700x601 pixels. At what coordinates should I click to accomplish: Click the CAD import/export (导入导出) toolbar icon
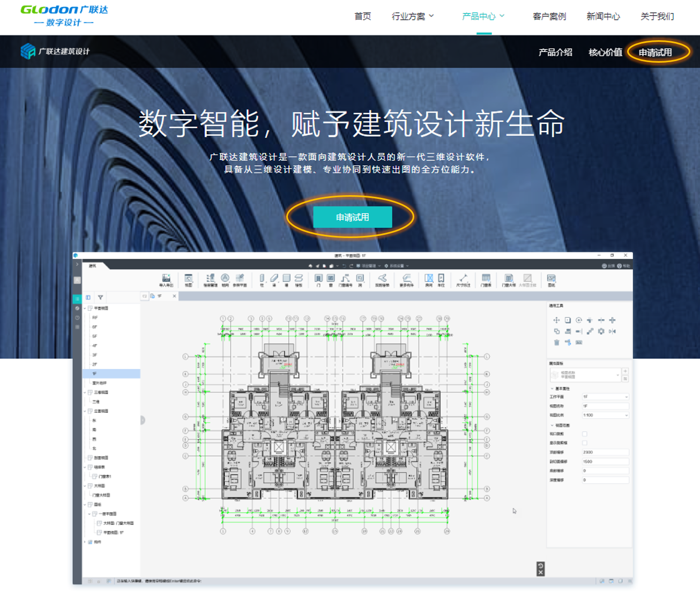pos(166,280)
